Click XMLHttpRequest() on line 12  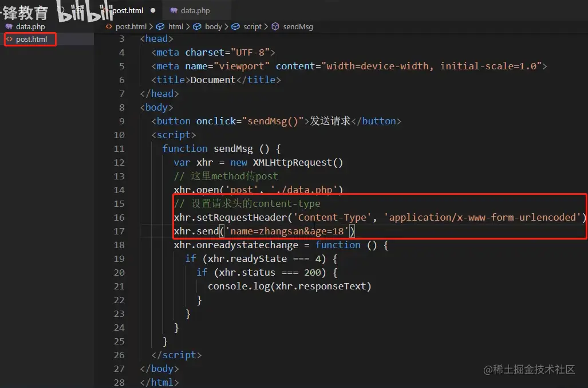coord(298,163)
